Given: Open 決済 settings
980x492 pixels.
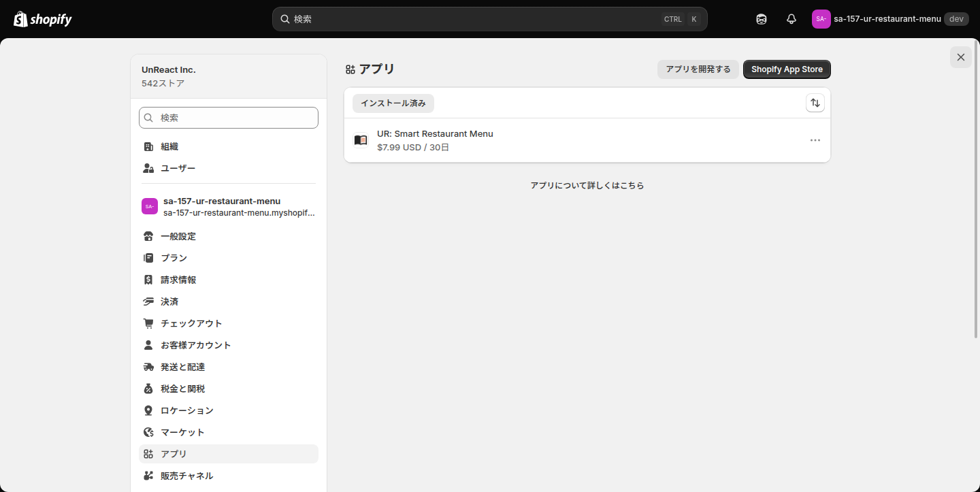Looking at the screenshot, I should [229, 301].
